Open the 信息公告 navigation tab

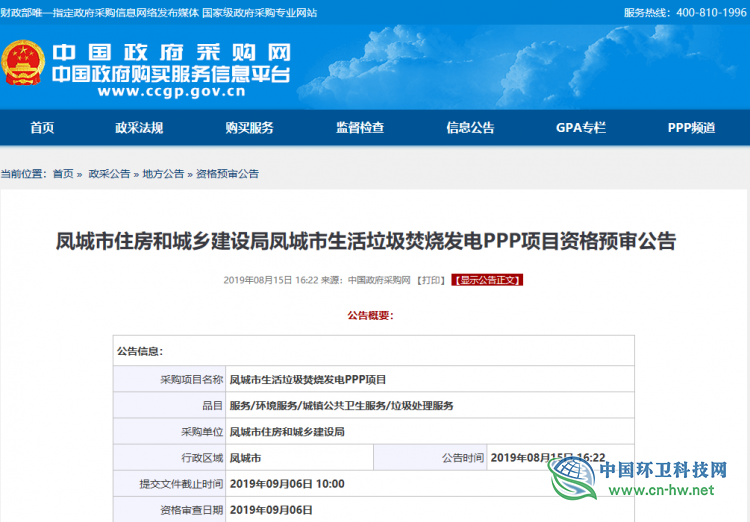[470, 128]
